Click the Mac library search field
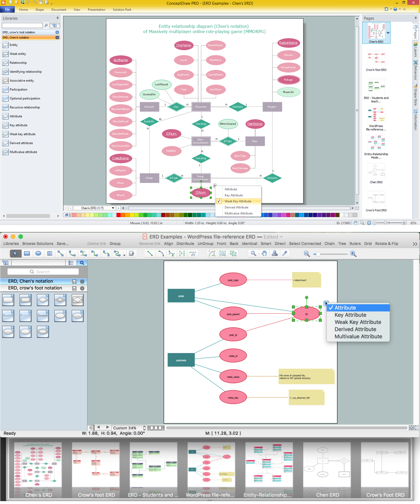The width and height of the screenshot is (420, 504). (x=43, y=272)
